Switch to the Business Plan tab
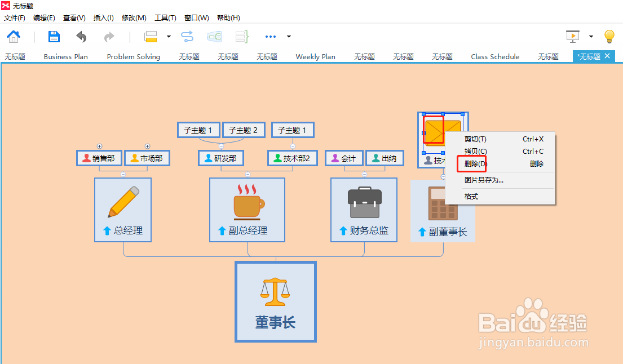This screenshot has height=364, width=623. pyautogui.click(x=65, y=56)
